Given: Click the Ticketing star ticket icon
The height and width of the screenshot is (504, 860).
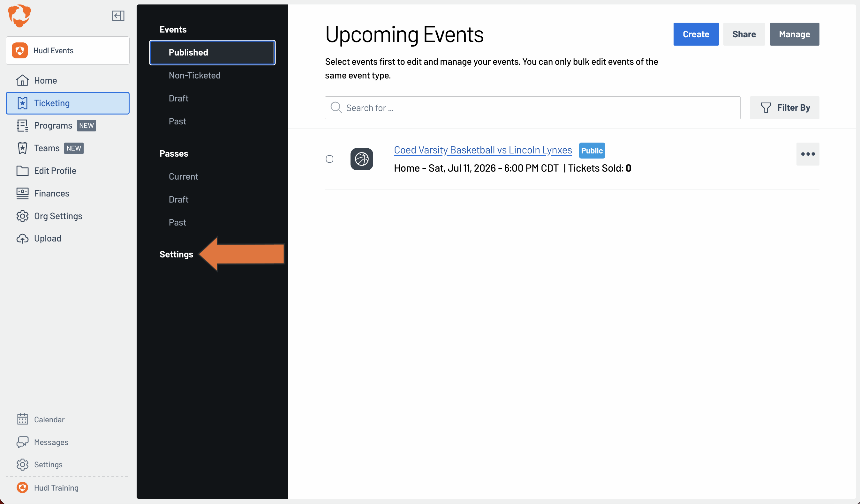Looking at the screenshot, I should point(23,103).
